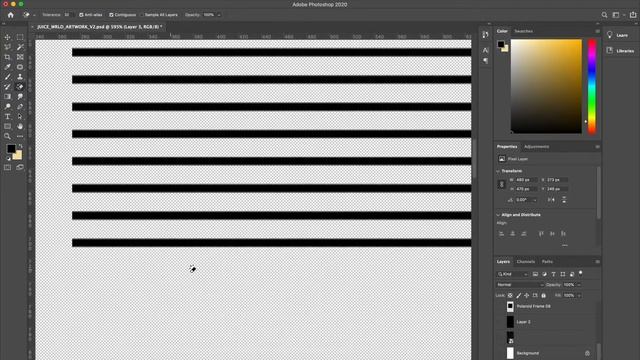Open the Normal blend mode dropdown

point(520,284)
